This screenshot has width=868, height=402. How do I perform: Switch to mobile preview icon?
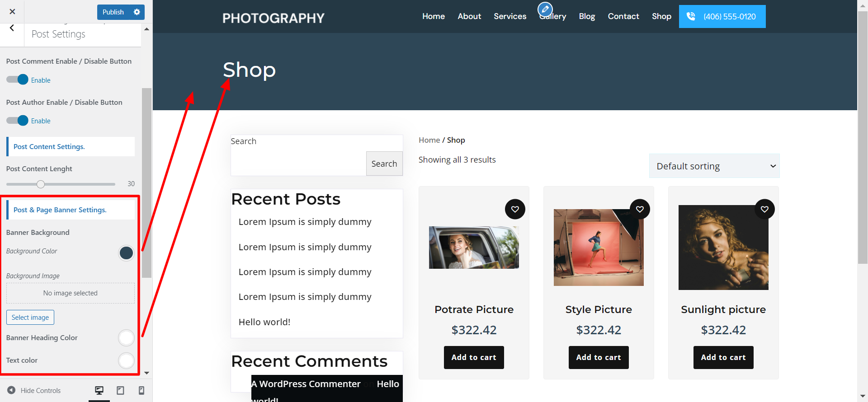(141, 390)
